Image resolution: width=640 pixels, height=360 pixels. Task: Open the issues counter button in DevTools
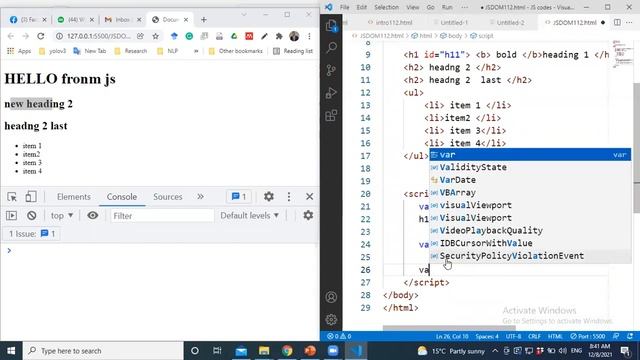point(239,197)
